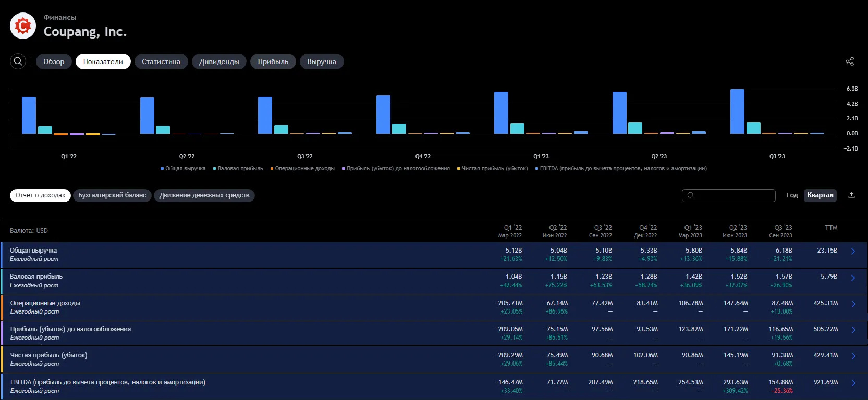
Task: Click the 1.57B gross profit value
Action: pos(784,277)
